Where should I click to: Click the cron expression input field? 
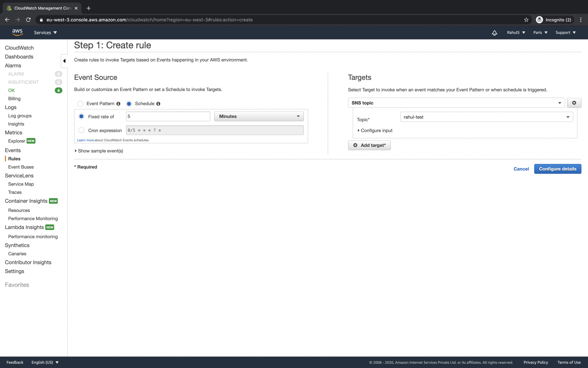pos(215,130)
